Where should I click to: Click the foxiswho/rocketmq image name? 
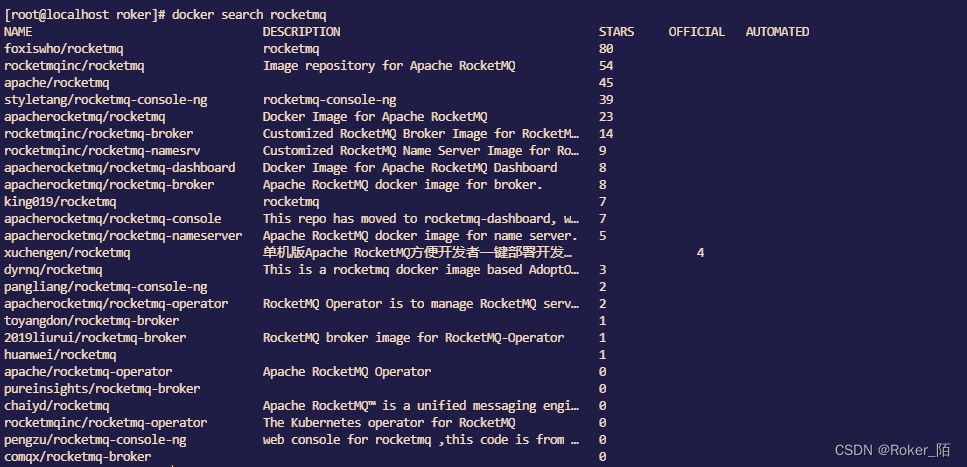64,49
